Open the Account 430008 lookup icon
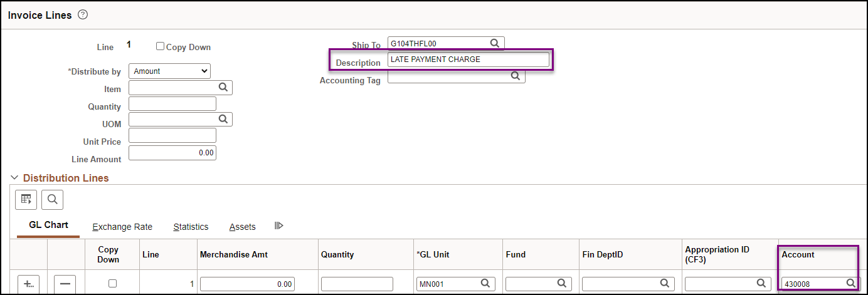Viewport: 868px width, 295px height. point(850,284)
